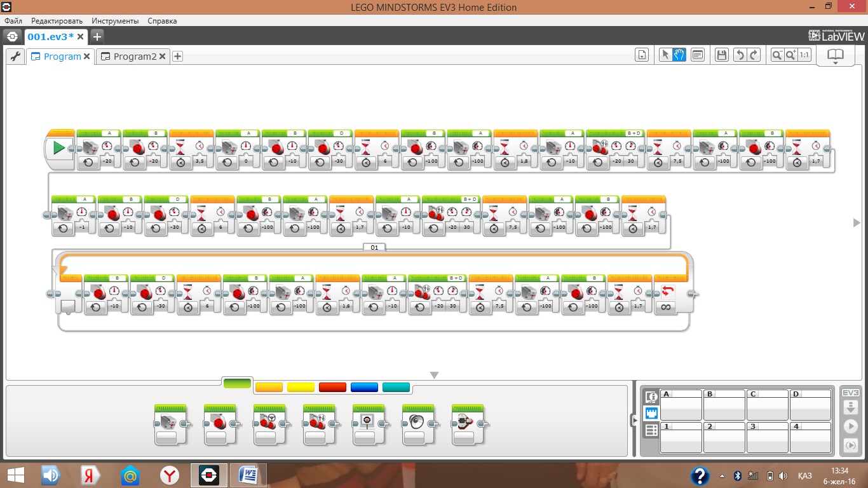Open mode selector of the motor block with 0
The width and height of the screenshot is (868, 488).
227,163
